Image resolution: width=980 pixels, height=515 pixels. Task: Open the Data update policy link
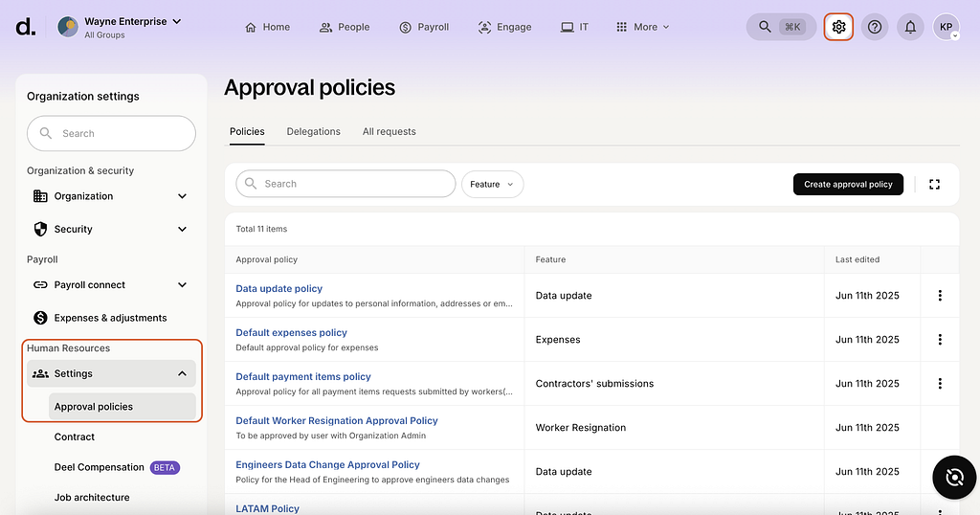[x=278, y=289]
